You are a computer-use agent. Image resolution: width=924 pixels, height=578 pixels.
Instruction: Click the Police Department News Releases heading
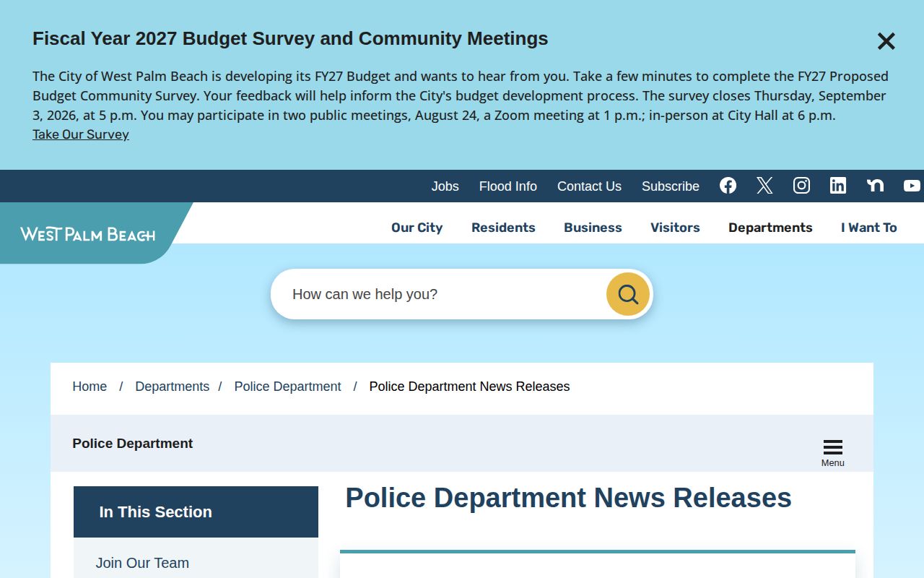pyautogui.click(x=568, y=498)
